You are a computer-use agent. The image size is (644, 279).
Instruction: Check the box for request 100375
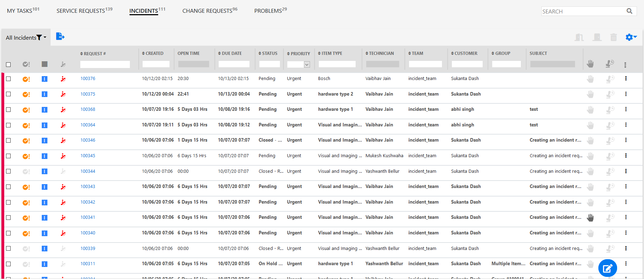(x=8, y=94)
